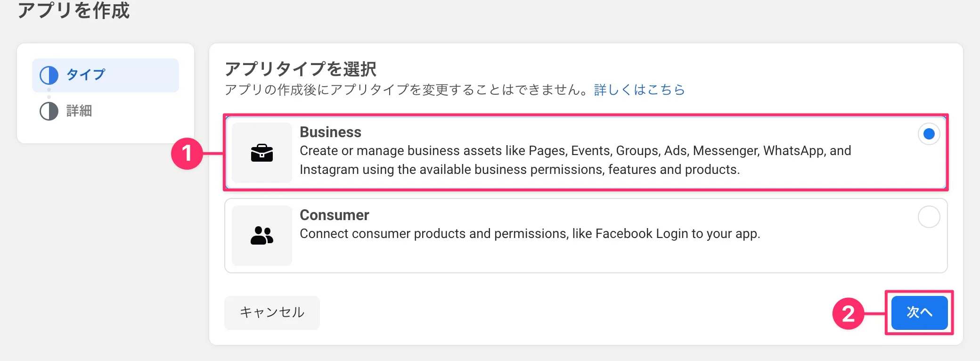Screen dimensions: 980x361
Task: Click the アプリを作成 page title
Action: coord(73,10)
